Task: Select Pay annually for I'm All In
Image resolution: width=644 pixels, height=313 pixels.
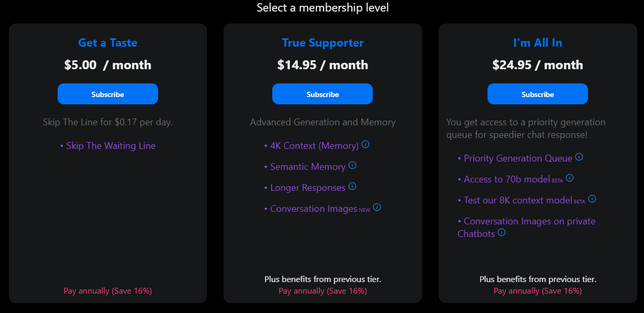Action: pos(537,291)
